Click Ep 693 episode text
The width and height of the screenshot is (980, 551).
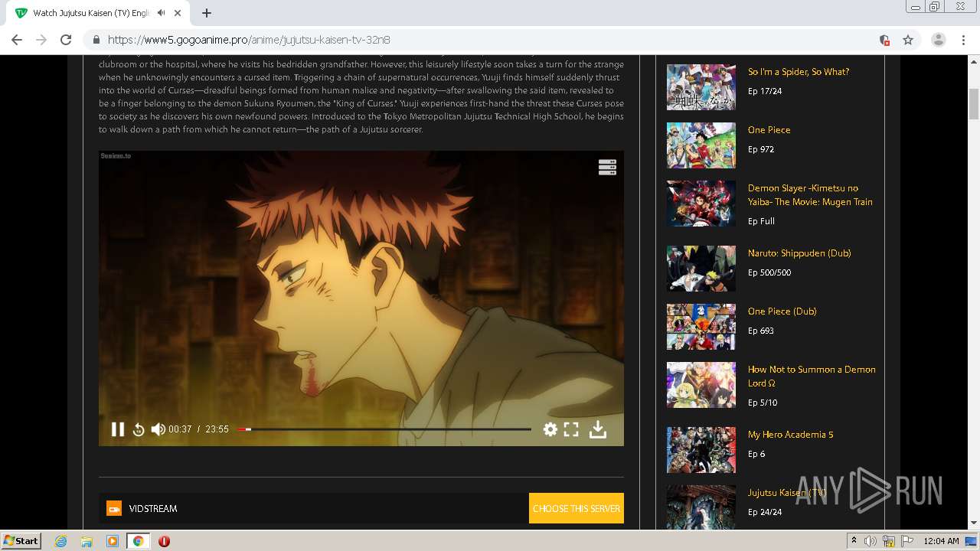point(761,331)
